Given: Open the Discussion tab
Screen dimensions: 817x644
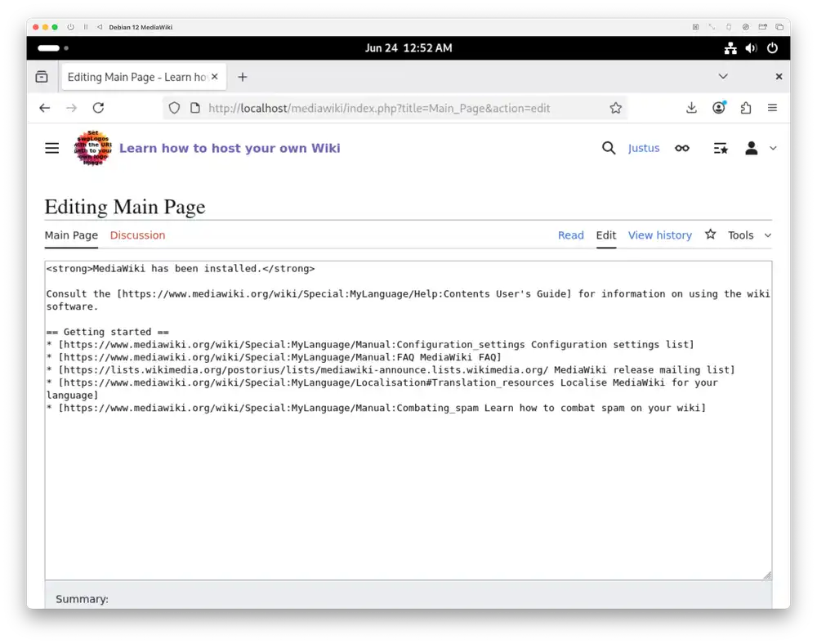Looking at the screenshot, I should pyautogui.click(x=137, y=235).
